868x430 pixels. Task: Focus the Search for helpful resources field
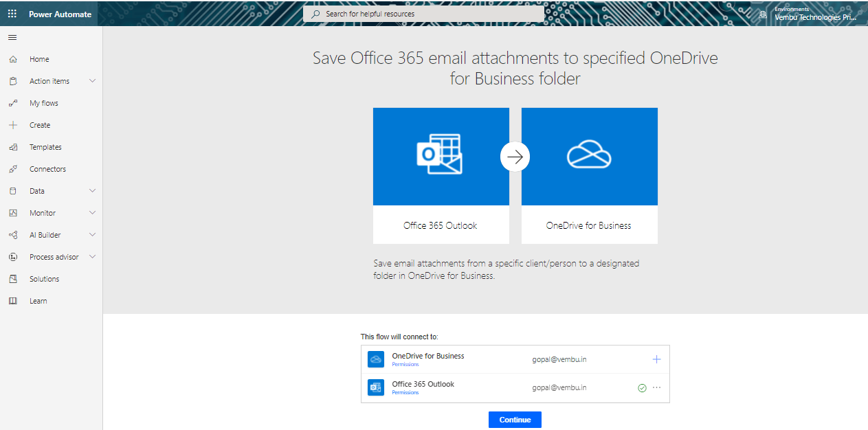423,14
